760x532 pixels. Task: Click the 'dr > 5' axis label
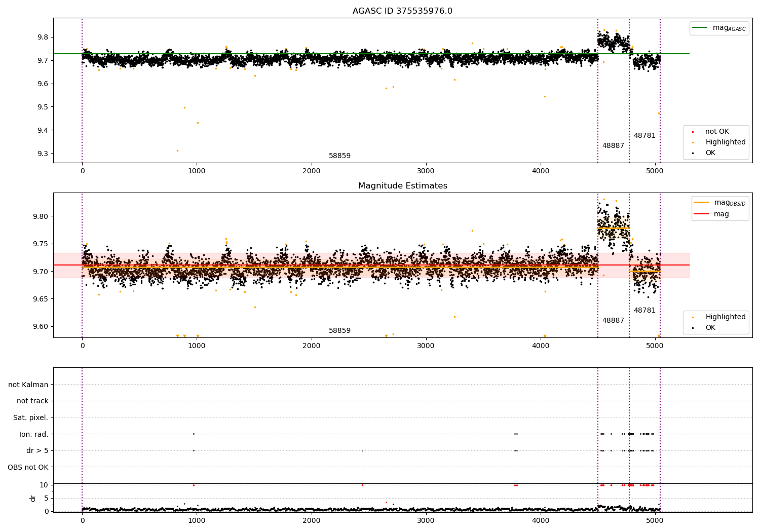[37, 451]
